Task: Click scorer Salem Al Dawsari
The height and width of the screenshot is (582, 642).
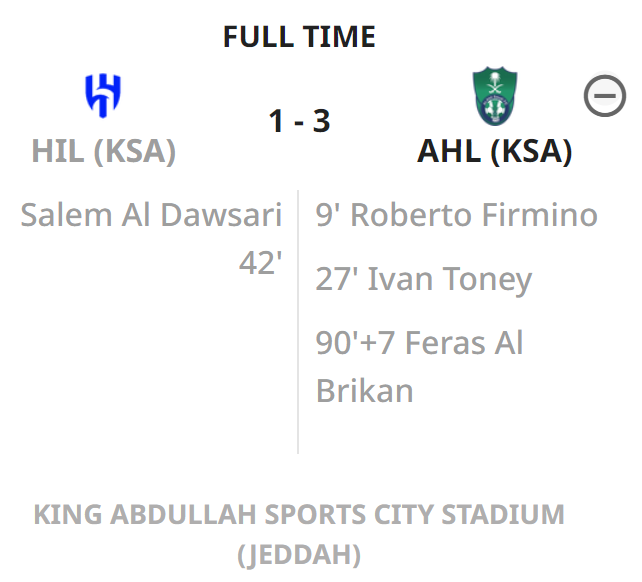Action: (x=151, y=215)
